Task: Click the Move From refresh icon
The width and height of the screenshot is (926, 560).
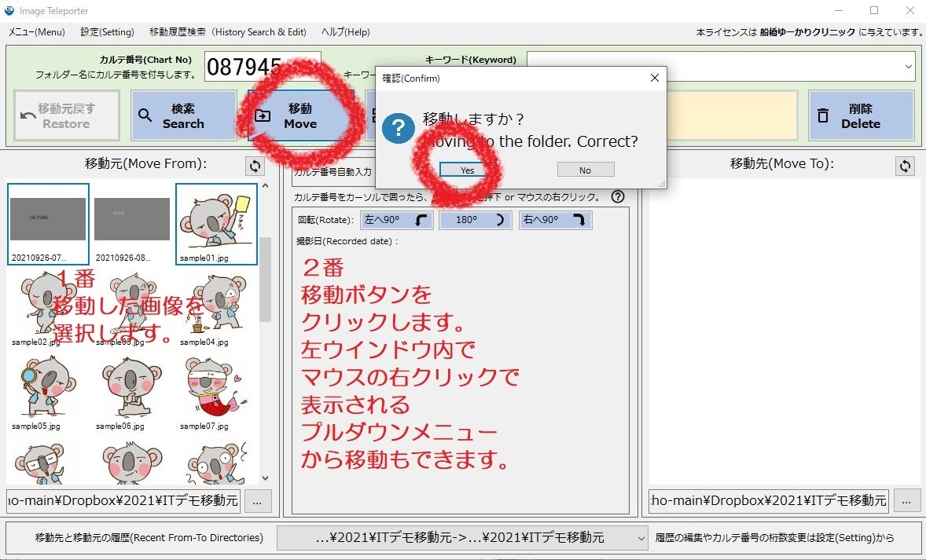Action: 255,166
